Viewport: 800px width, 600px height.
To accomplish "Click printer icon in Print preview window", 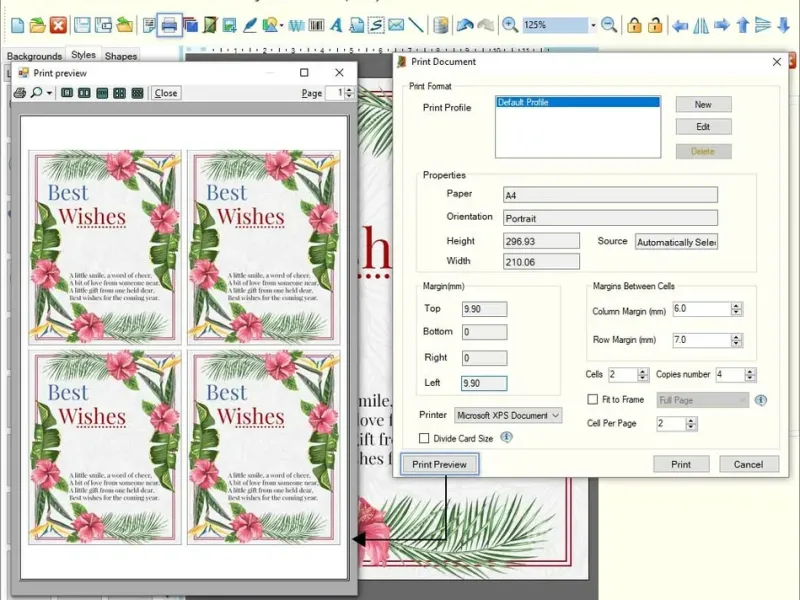I will pyautogui.click(x=19, y=93).
